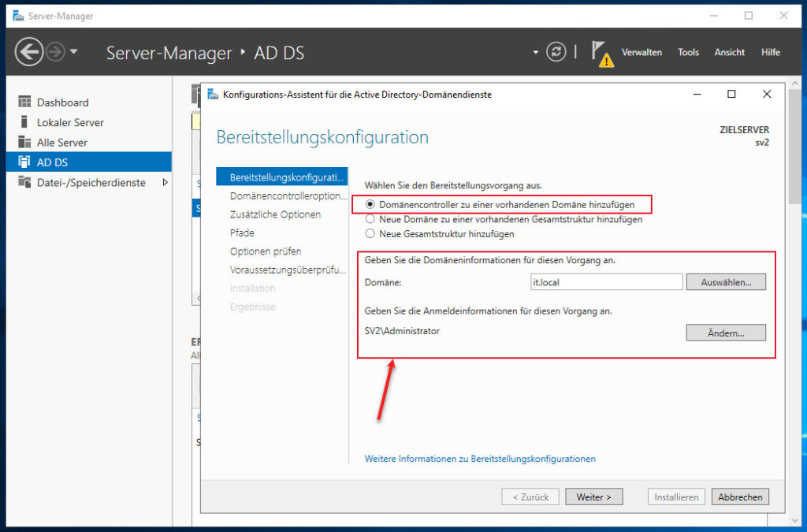Click the scrollbar up arrow in Server-Manager
The width and height of the screenshot is (807, 532).
tap(795, 83)
